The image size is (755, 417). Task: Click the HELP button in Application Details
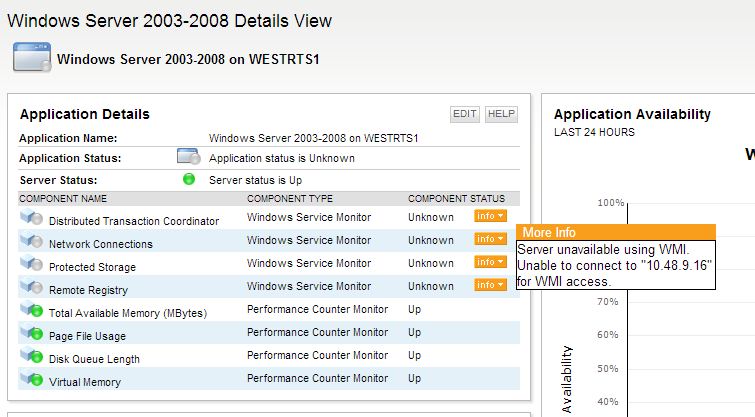(501, 114)
